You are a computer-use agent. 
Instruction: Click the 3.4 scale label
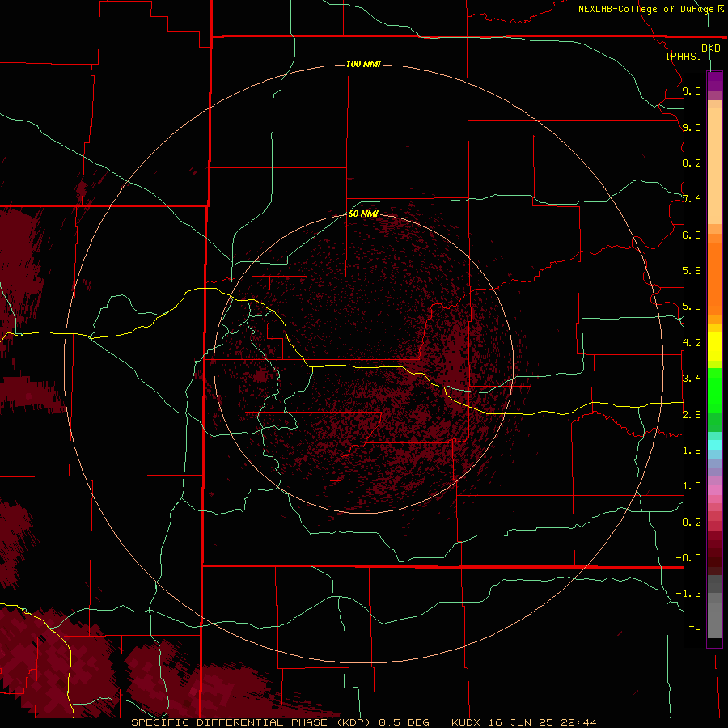pos(692,379)
